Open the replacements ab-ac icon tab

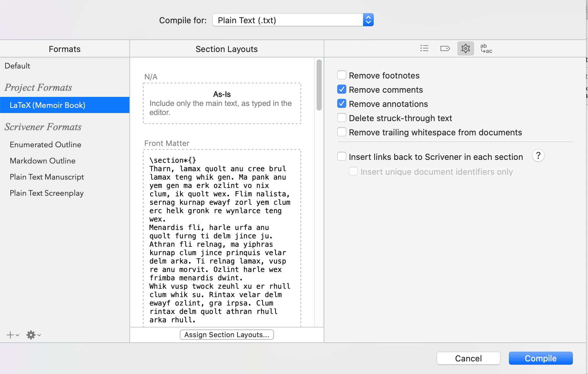486,48
